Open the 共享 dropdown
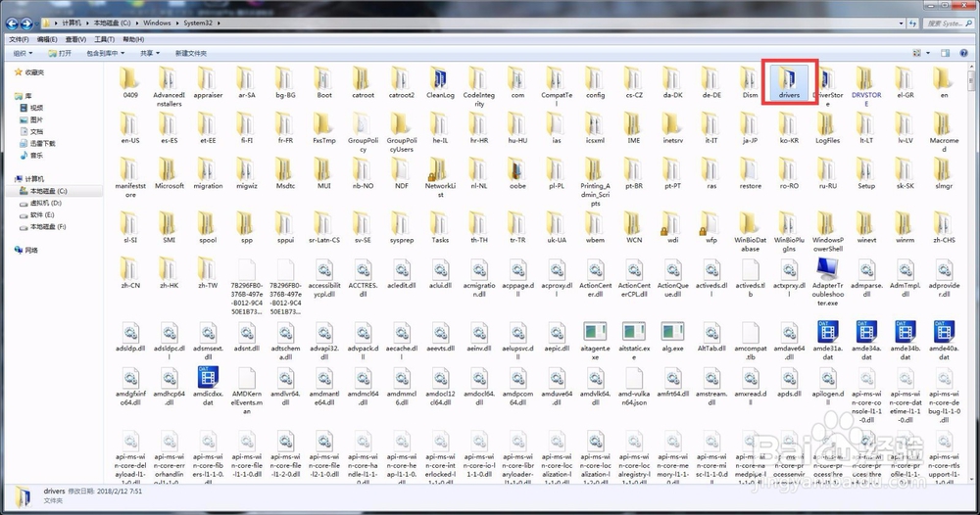Image resolution: width=980 pixels, height=515 pixels. tap(150, 53)
